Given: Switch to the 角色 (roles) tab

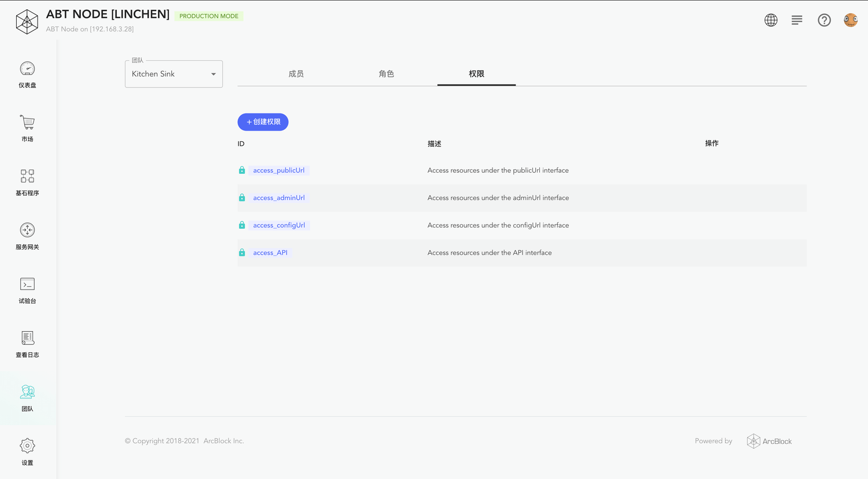Looking at the screenshot, I should coord(387,74).
